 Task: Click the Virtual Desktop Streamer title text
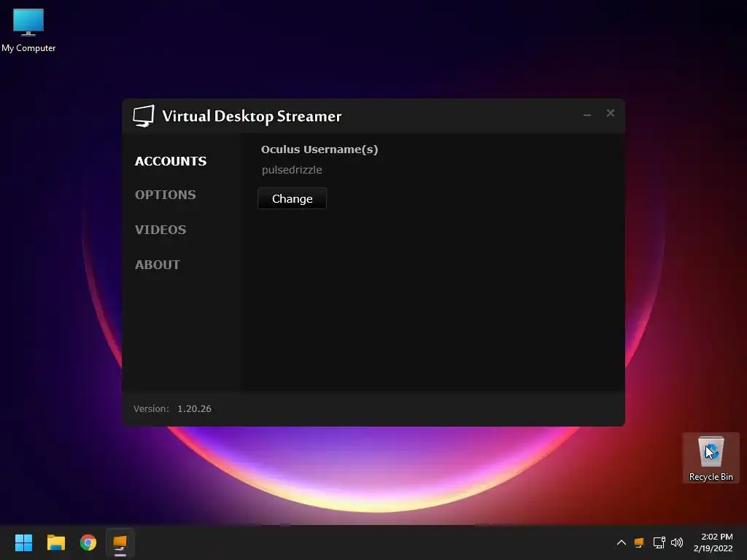(252, 116)
